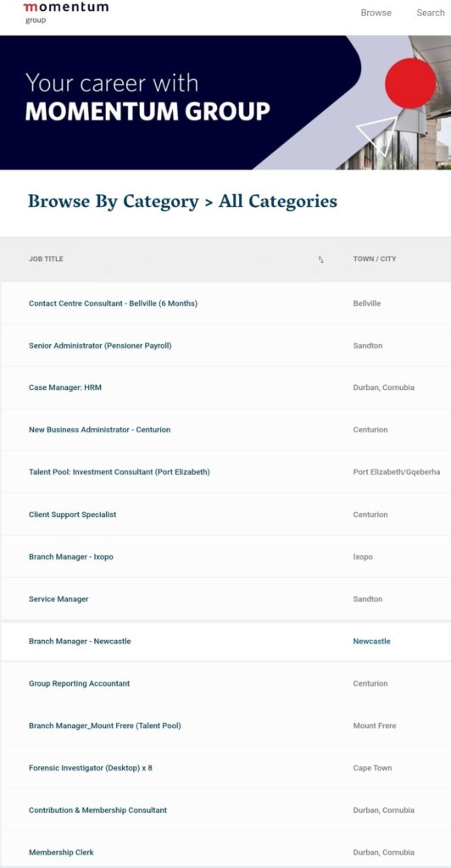Click the Momentum Group logo
The height and width of the screenshot is (868, 451).
[65, 13]
